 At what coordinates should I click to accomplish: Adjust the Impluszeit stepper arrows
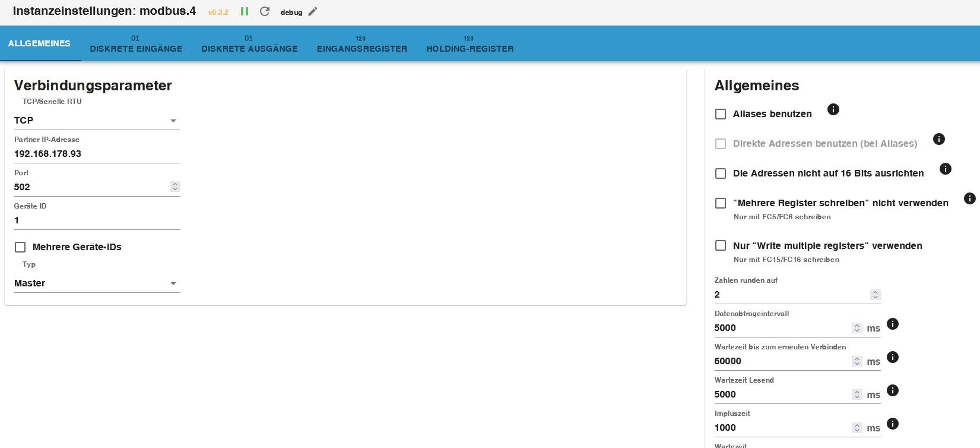tap(857, 428)
